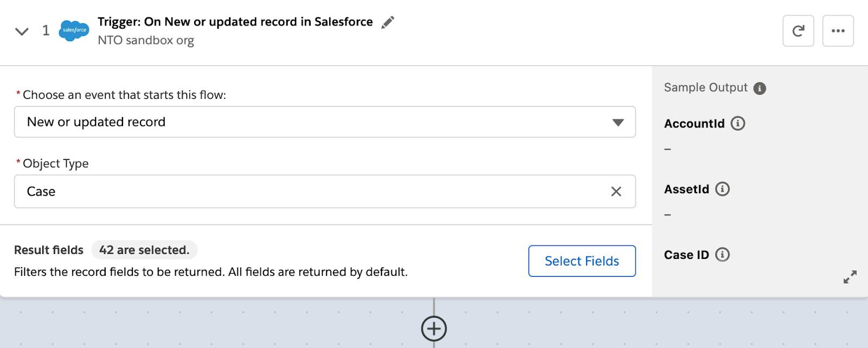The image size is (868, 348).
Task: Click the Sample Output info icon
Action: point(759,88)
